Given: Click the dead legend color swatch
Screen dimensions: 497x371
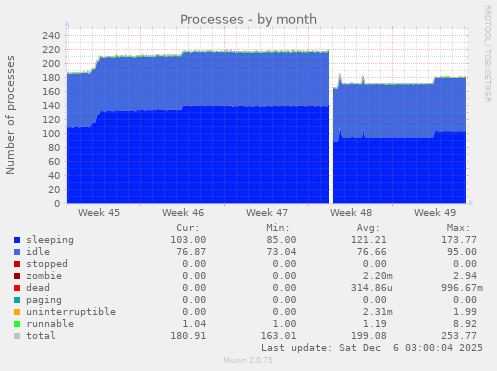Looking at the screenshot, I should 17,288.
